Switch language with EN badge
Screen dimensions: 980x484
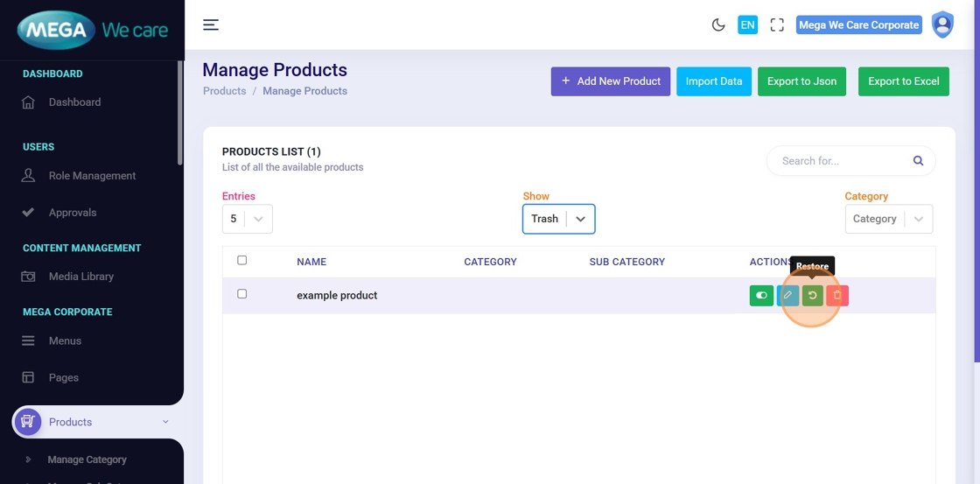(x=747, y=25)
